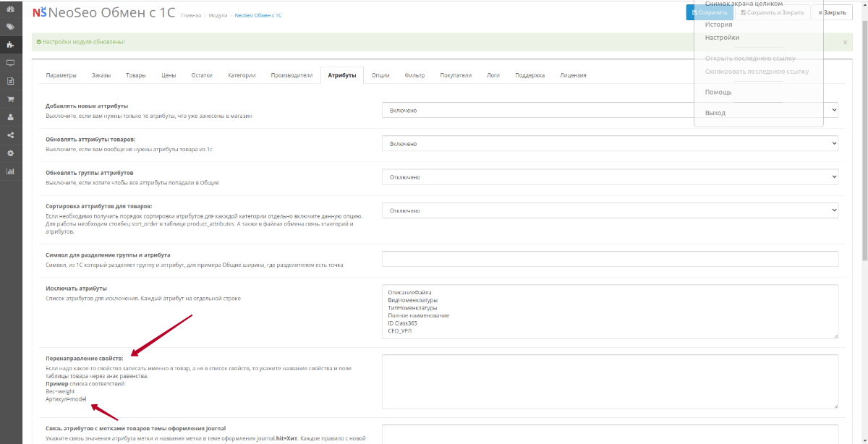Image resolution: width=868 pixels, height=444 pixels.
Task: Open the Фильтр tab
Action: click(414, 75)
